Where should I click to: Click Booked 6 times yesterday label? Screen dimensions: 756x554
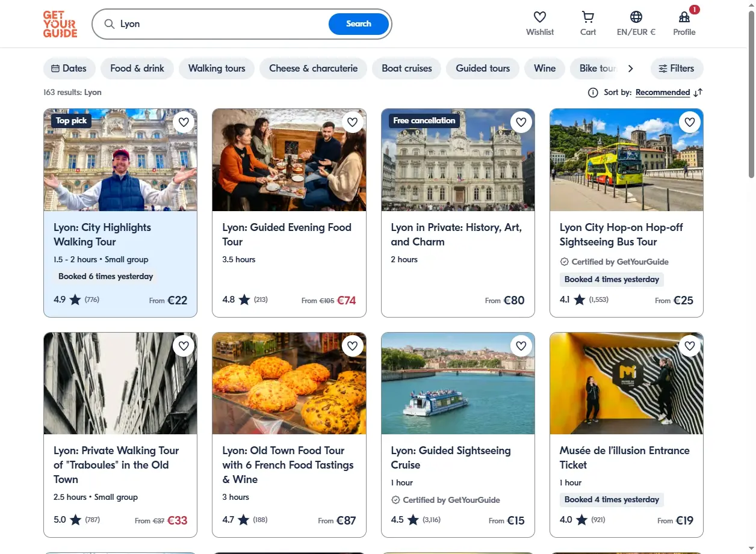click(105, 277)
